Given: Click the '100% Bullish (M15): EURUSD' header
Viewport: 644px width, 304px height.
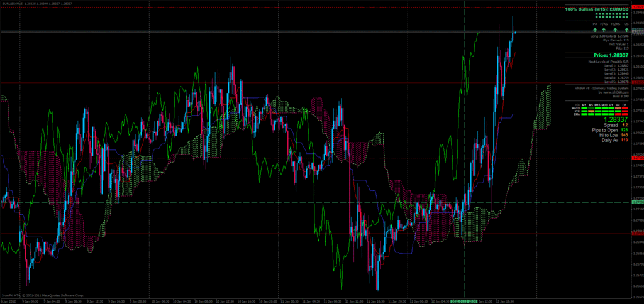Looking at the screenshot, I should 597,9.
